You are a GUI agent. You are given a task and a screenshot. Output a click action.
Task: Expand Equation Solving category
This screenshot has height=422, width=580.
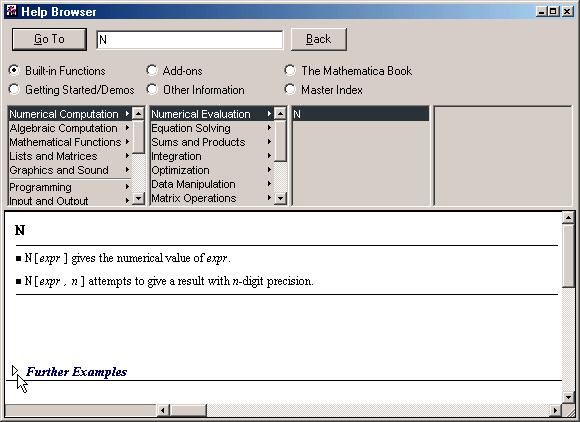coord(212,128)
